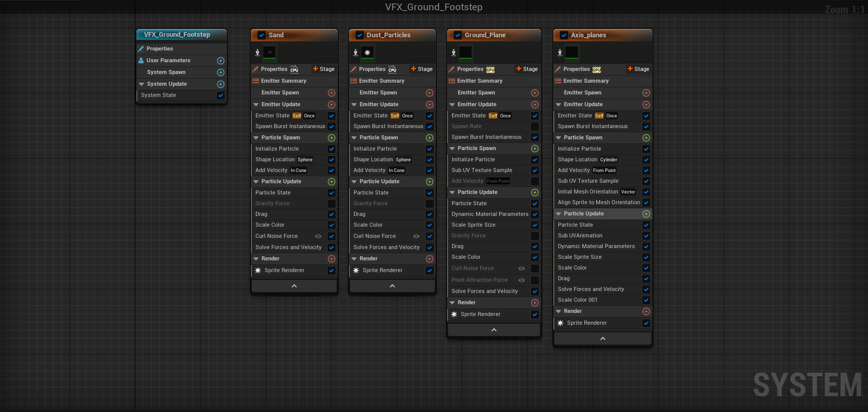This screenshot has height=412, width=868.
Task: Click Axis_planes Properties GPU sim icon
Action: click(x=596, y=69)
